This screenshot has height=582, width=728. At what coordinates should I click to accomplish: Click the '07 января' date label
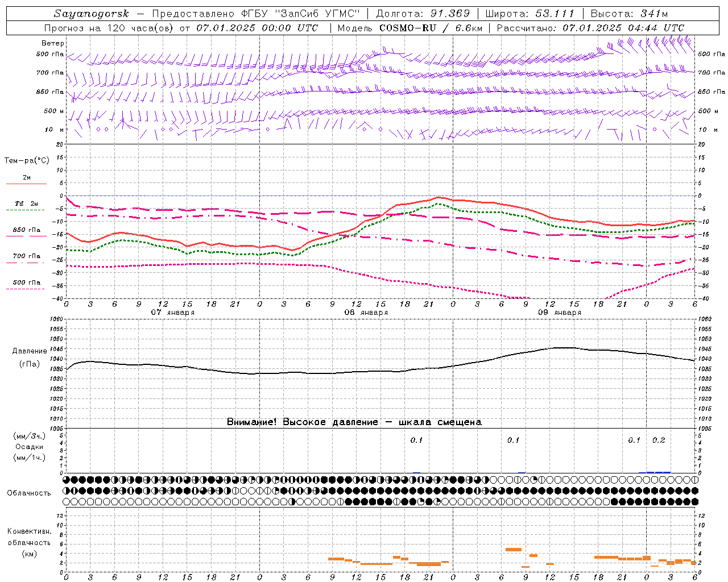coord(173,313)
